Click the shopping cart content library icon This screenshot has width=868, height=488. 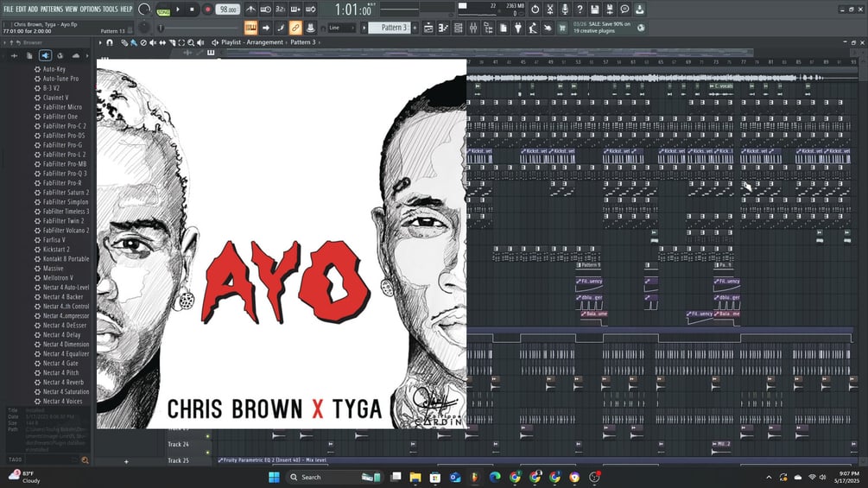click(562, 28)
